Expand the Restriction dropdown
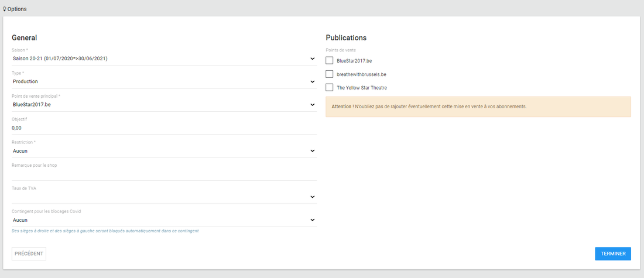The width and height of the screenshot is (644, 278). pos(164,151)
